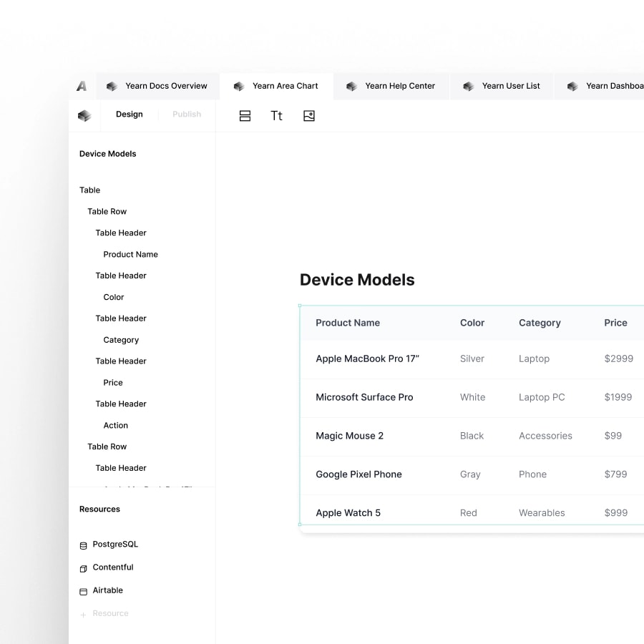This screenshot has width=644, height=644.
Task: Insert a section using the rows layout icon
Action: tap(245, 116)
